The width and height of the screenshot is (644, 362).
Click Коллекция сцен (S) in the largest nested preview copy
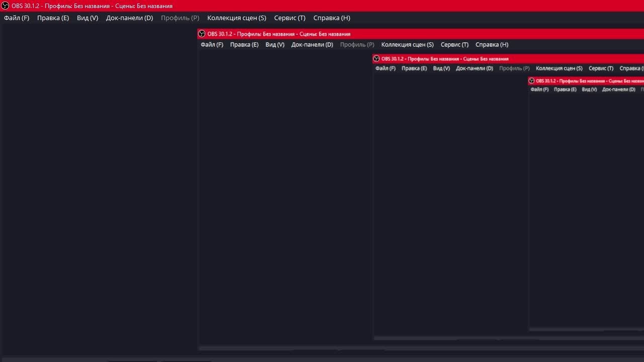click(x=408, y=45)
